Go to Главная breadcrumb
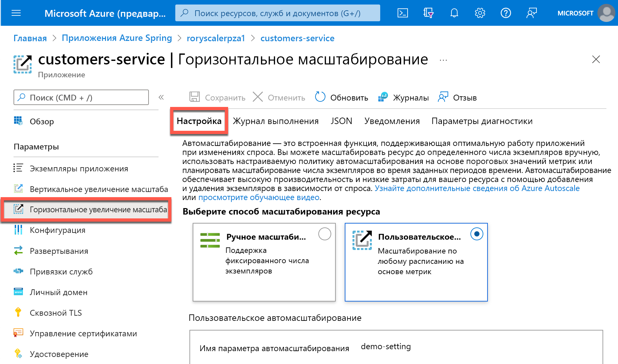The width and height of the screenshot is (618, 364). point(30,38)
